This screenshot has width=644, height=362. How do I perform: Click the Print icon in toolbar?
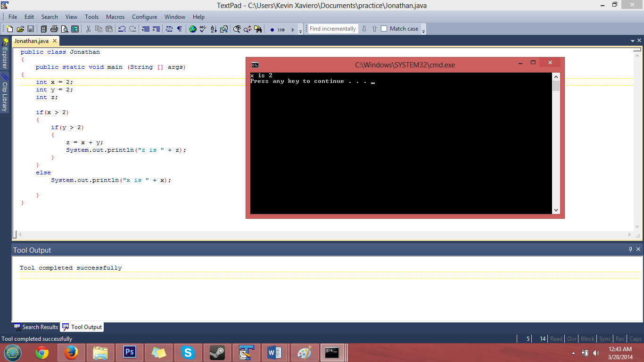tap(54, 29)
